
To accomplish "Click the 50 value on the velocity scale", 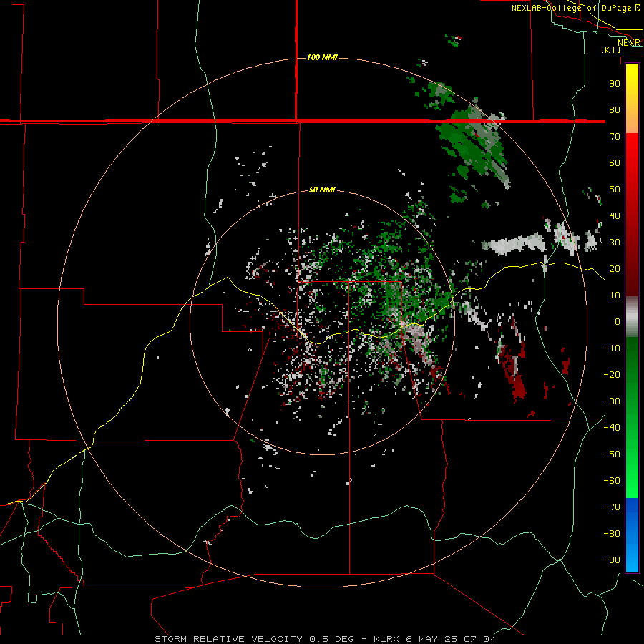I will (615, 190).
